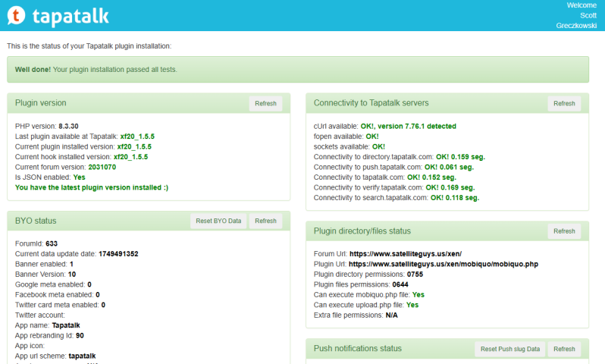The image size is (605, 364).
Task: Click the 'App rebranding Id: 90' line
Action: pos(49,335)
